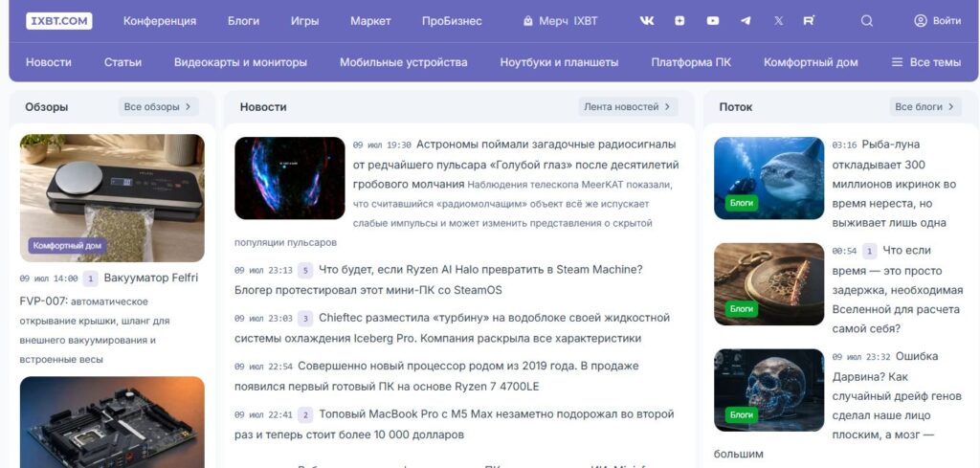Viewport: 980px width, 468px height.
Task: Select the Конференция menu item
Action: point(160,21)
